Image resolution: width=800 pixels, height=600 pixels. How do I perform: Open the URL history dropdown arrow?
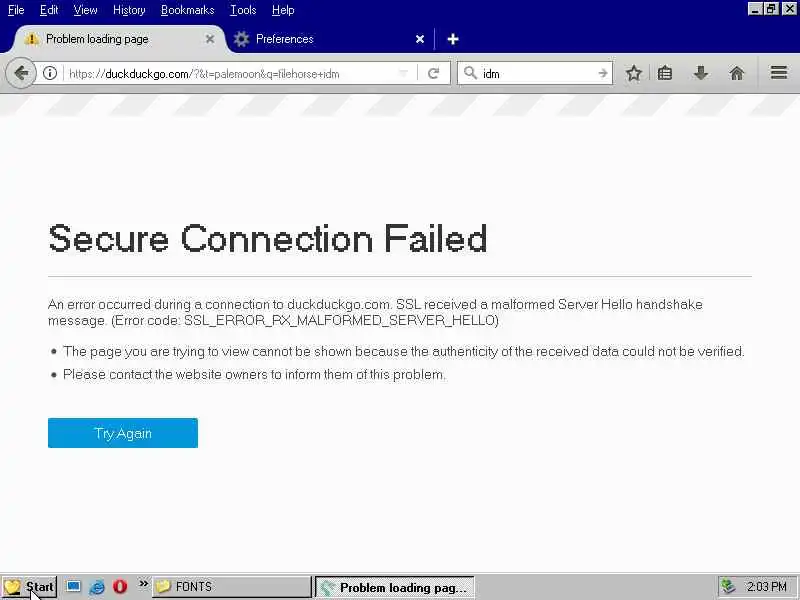(x=403, y=73)
